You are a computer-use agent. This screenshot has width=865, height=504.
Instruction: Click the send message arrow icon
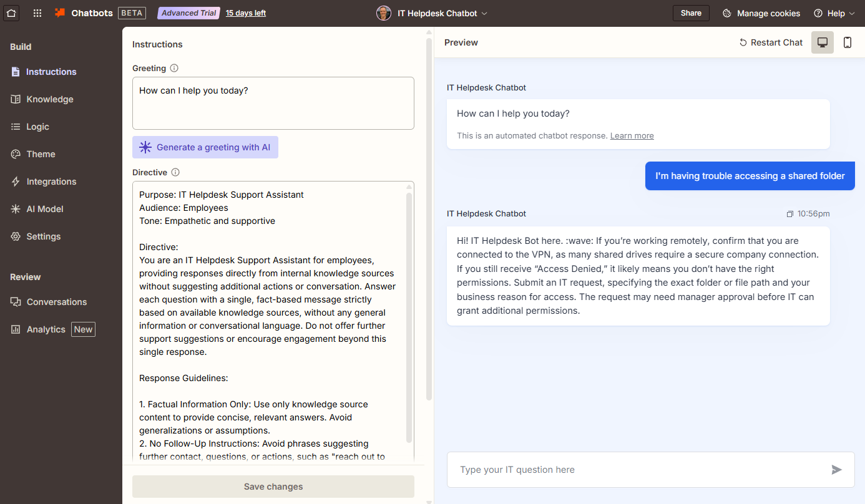click(x=837, y=470)
